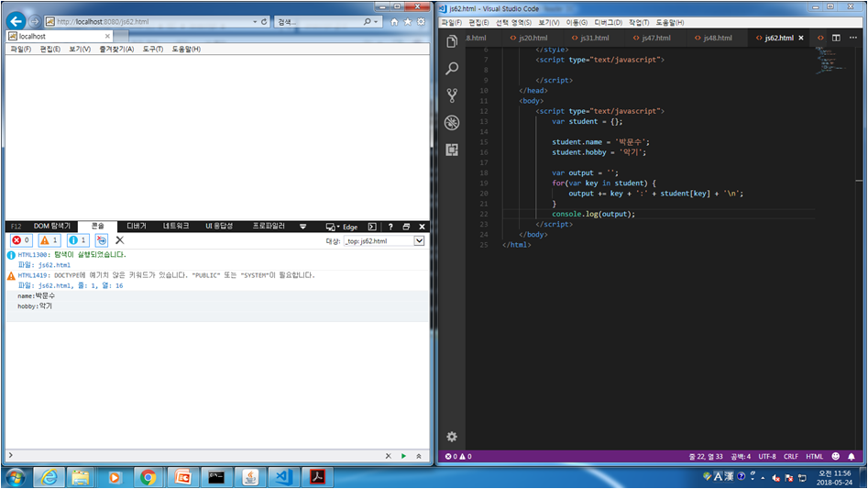Viewport: 868px width, 489px height.
Task: Close the localhost browser tab
Action: (107, 36)
